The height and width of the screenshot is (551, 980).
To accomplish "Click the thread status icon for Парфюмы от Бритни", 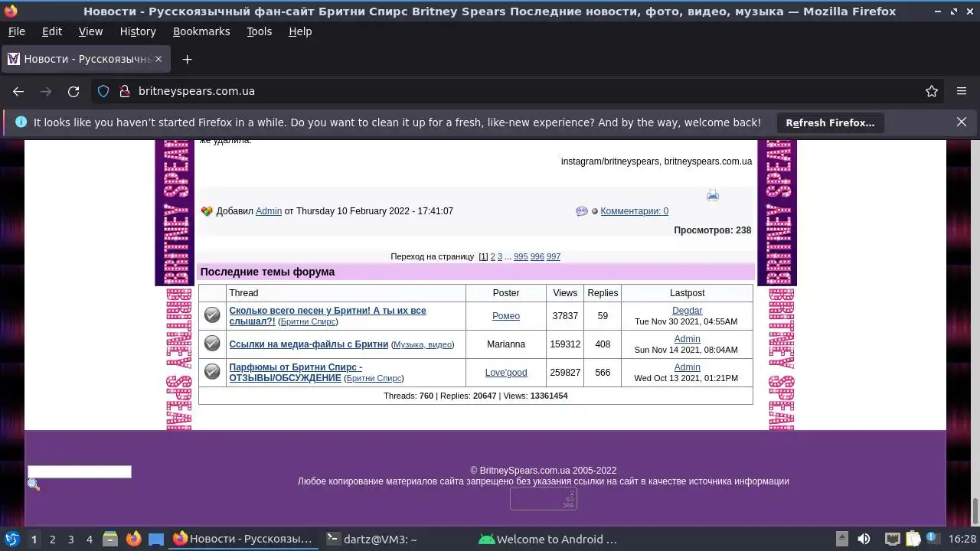I will (212, 371).
